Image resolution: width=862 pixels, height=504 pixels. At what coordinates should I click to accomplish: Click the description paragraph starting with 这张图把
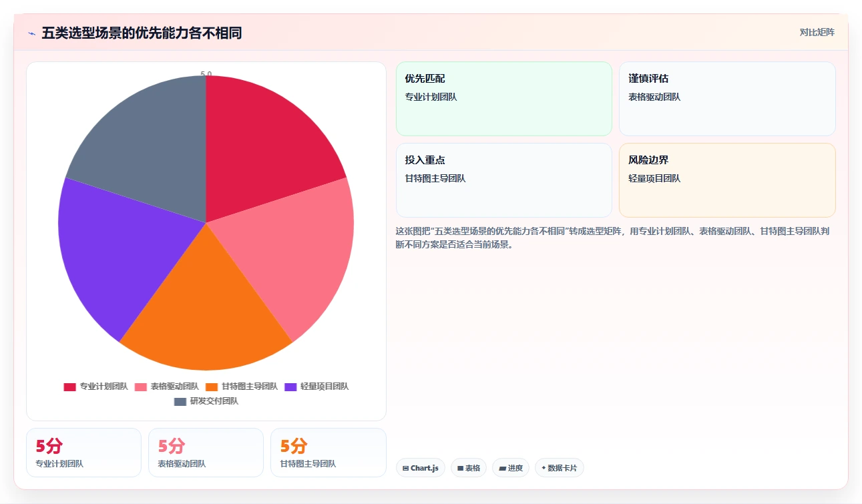613,238
